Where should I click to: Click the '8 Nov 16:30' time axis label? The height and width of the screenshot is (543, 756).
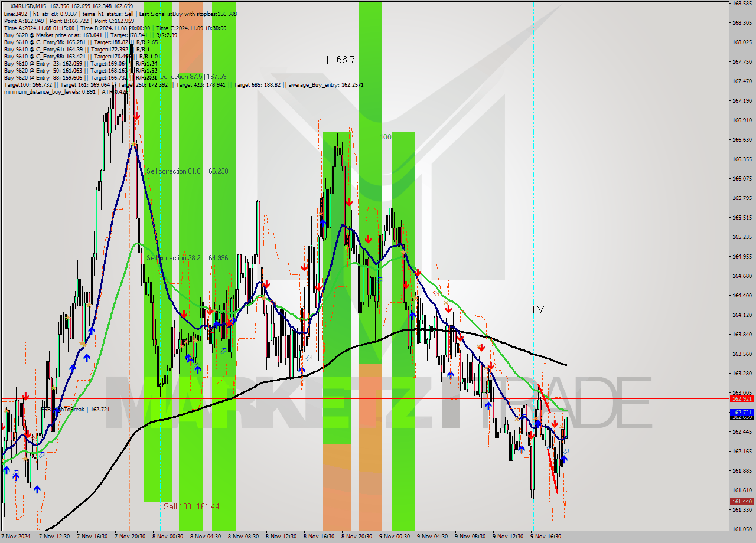319,537
